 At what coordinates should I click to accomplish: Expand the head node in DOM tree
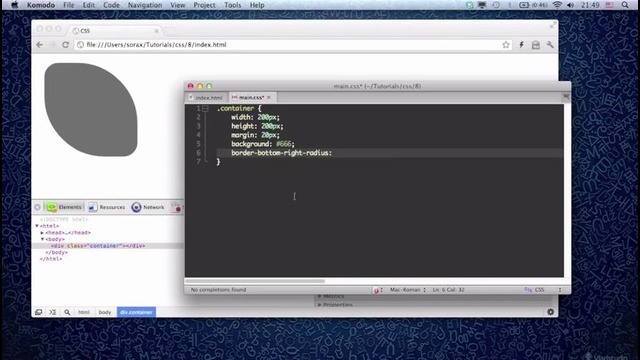pyautogui.click(x=42, y=233)
